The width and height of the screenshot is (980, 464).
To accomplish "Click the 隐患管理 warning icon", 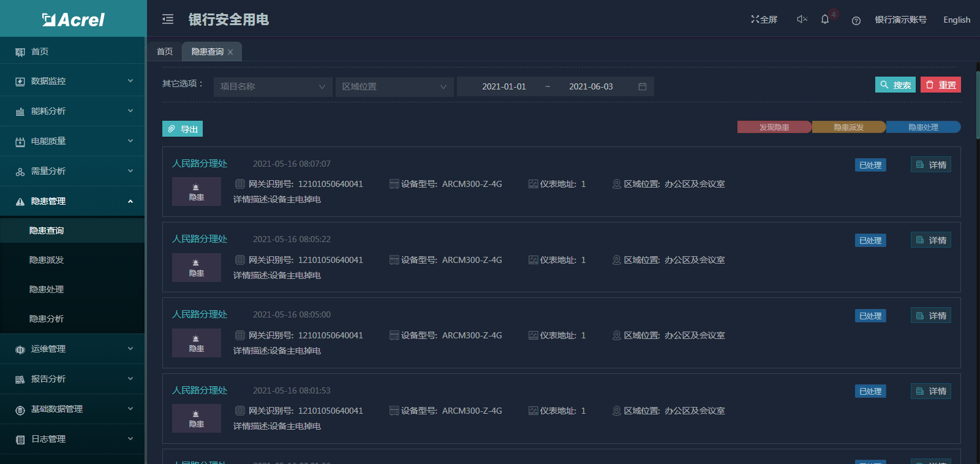I will pyautogui.click(x=20, y=202).
